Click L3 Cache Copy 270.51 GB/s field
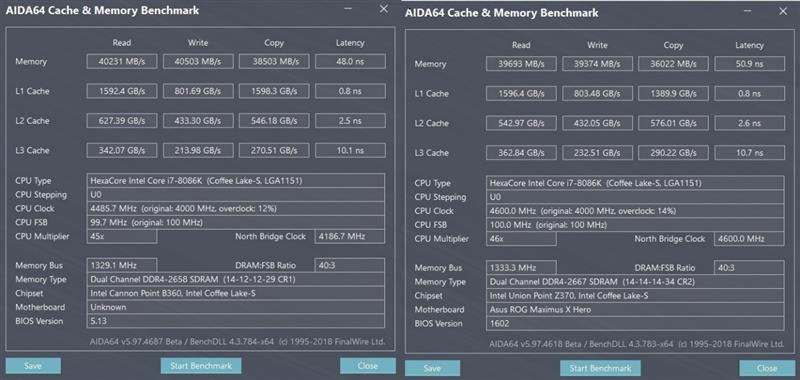The image size is (800, 380). coord(274,150)
